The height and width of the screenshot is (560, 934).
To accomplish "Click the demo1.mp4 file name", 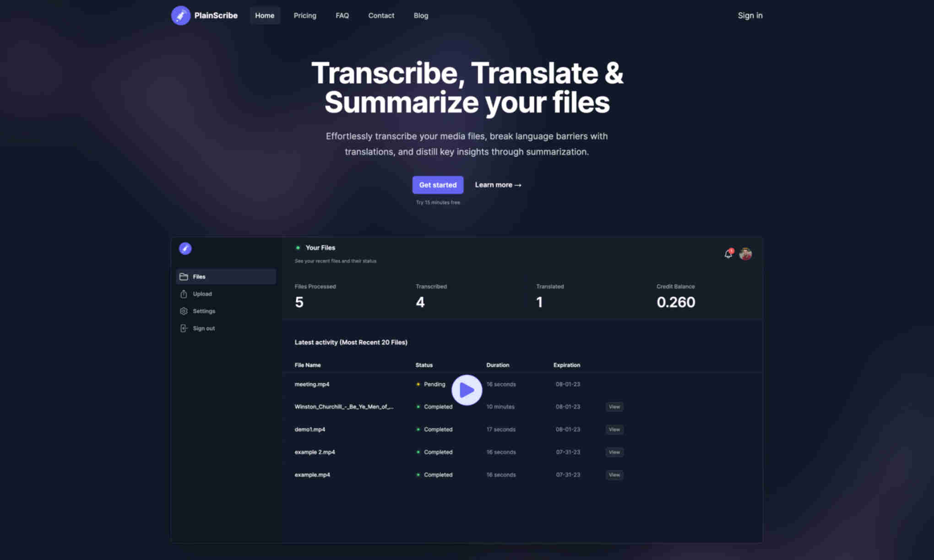I will (310, 430).
